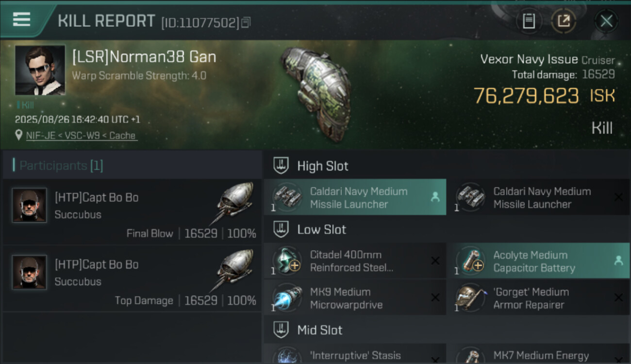Viewport: 631px width, 364px height.
Task: Click the Final Blow Succubus ship icon
Action: 234,200
